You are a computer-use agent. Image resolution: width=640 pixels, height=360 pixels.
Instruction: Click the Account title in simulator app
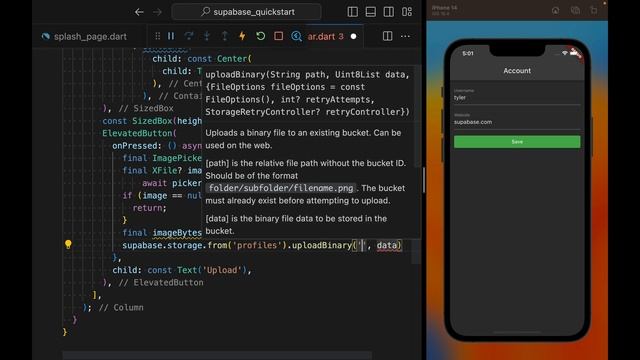[x=517, y=71]
